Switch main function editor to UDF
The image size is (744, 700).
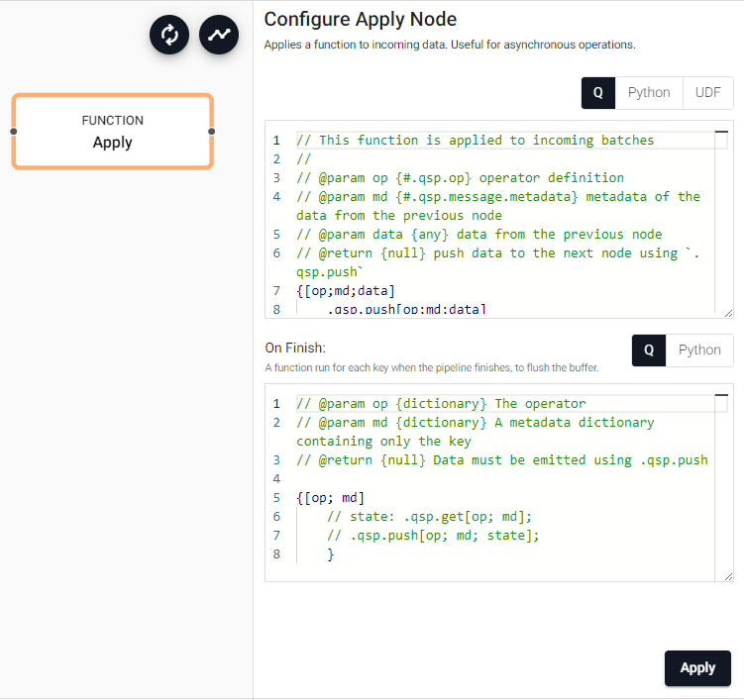tap(708, 92)
